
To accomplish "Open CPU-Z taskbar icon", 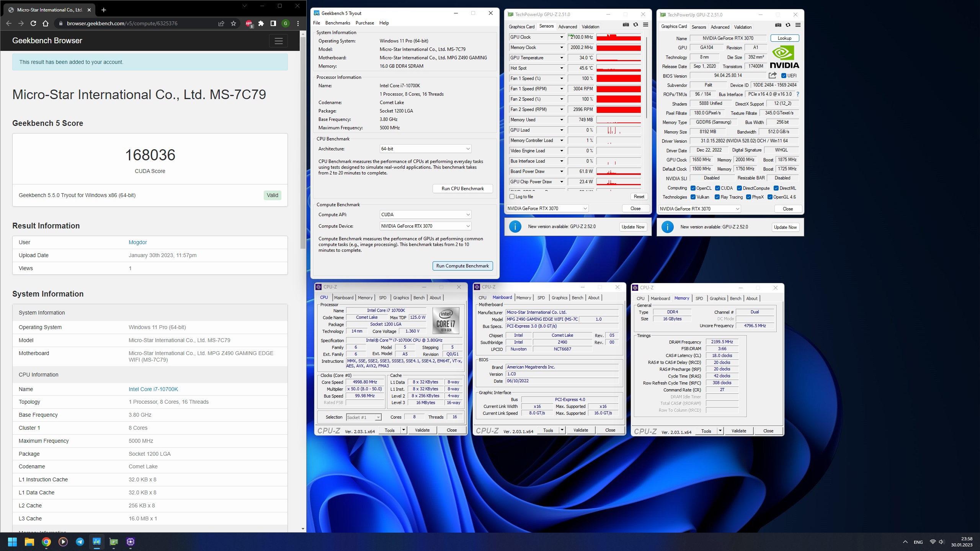I will [131, 542].
